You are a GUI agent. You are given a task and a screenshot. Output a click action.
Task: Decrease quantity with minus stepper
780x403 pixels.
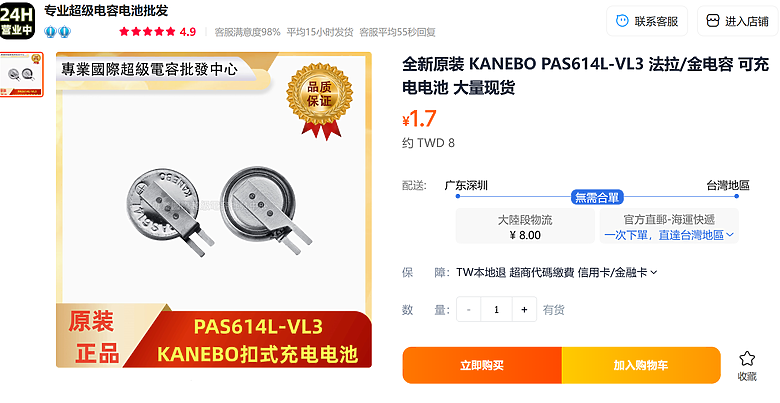pos(469,309)
